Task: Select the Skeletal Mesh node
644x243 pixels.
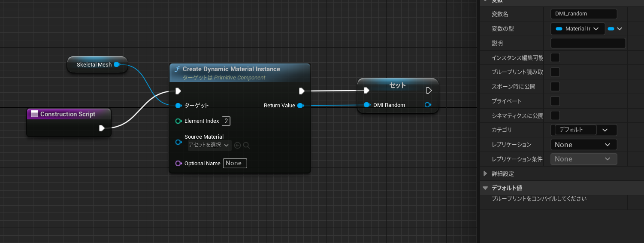Action: tap(97, 64)
